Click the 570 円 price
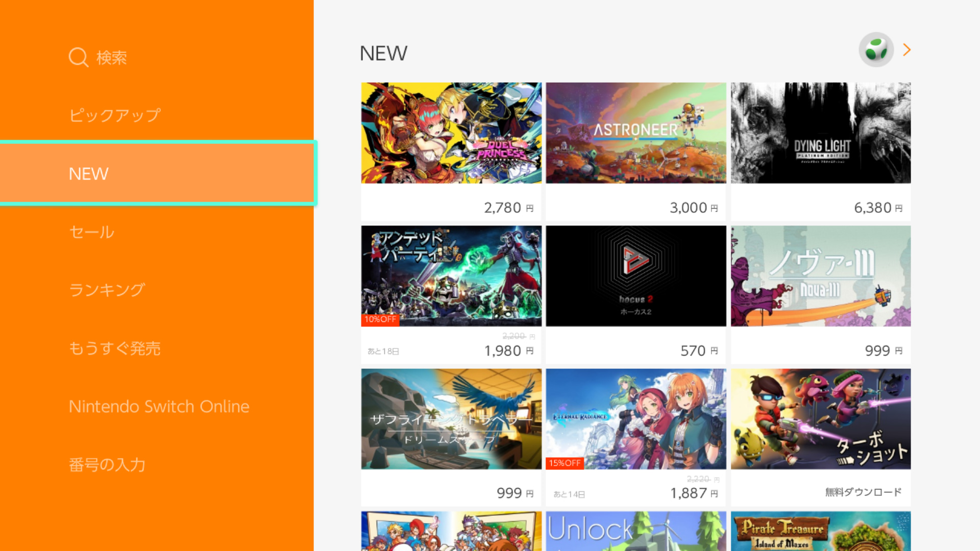The height and width of the screenshot is (551, 980). point(699,351)
